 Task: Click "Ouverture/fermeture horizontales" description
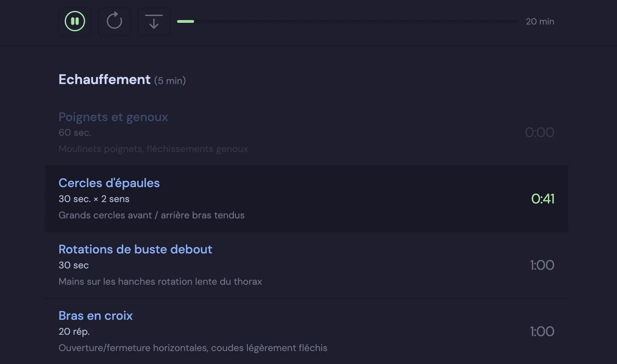(193, 348)
